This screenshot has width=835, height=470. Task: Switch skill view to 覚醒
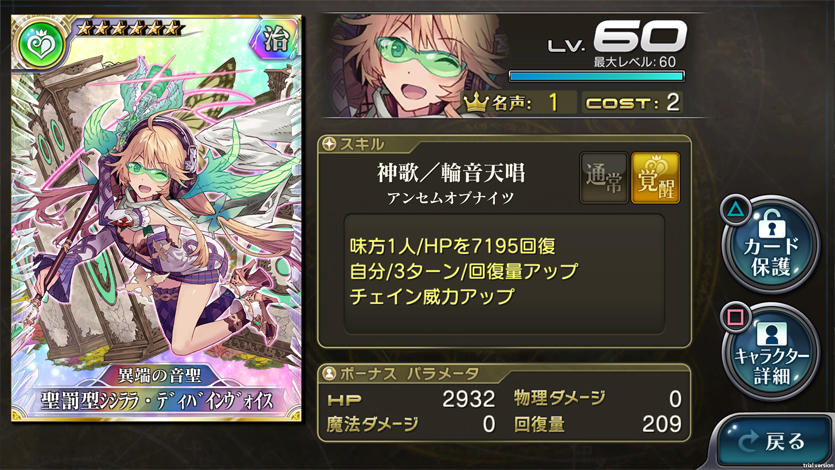pos(656,178)
